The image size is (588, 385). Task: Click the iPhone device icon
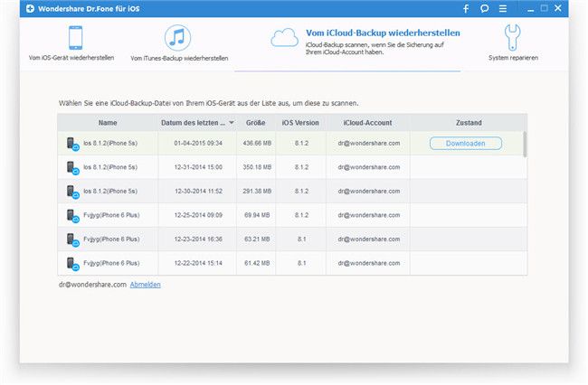pos(75,37)
